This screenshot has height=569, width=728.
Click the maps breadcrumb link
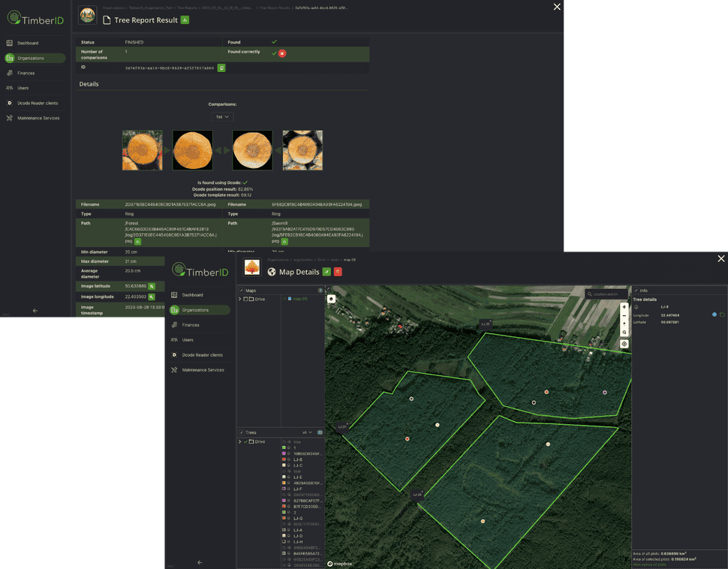click(x=334, y=260)
